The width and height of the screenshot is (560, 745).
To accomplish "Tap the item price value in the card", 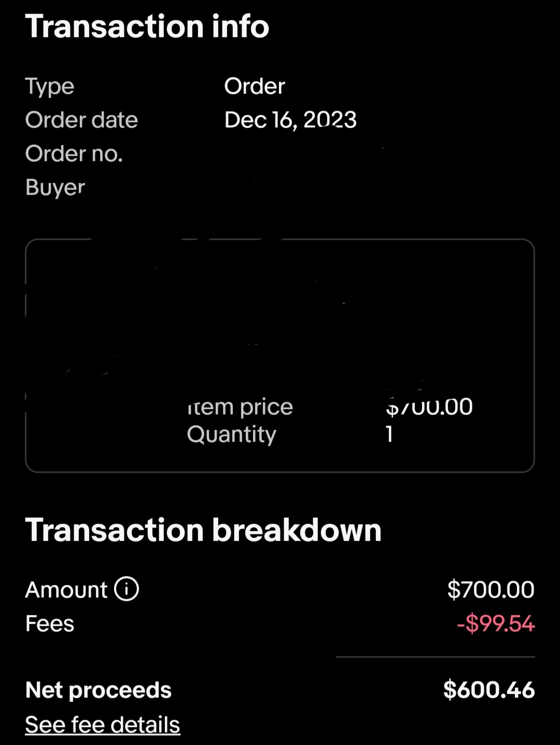I will pyautogui.click(x=429, y=407).
